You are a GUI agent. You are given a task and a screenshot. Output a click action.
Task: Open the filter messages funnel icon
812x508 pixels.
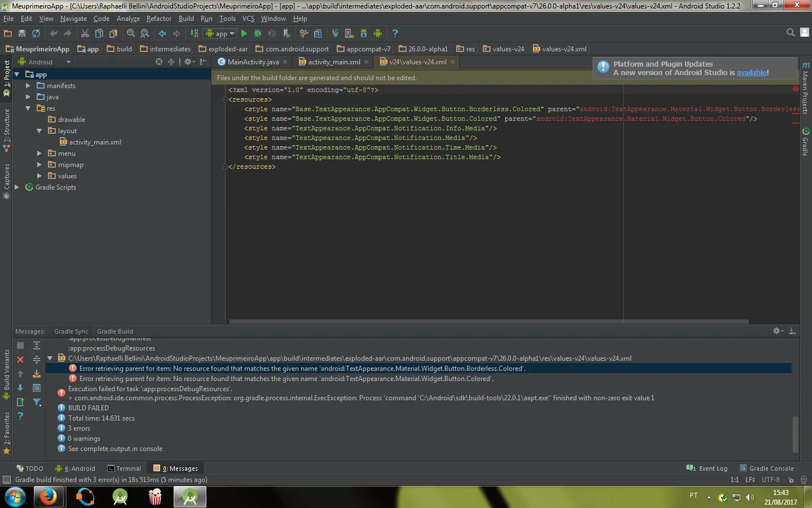[x=37, y=402]
